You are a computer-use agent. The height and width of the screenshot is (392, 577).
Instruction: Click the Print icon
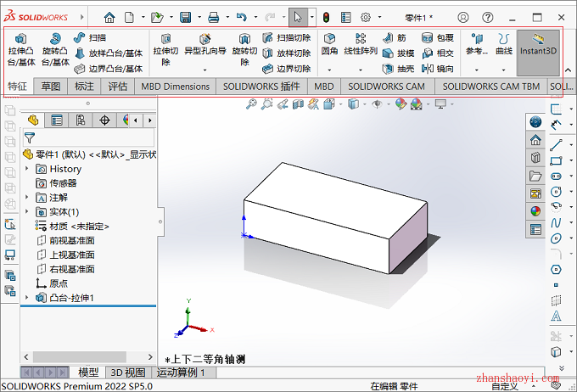(x=214, y=17)
